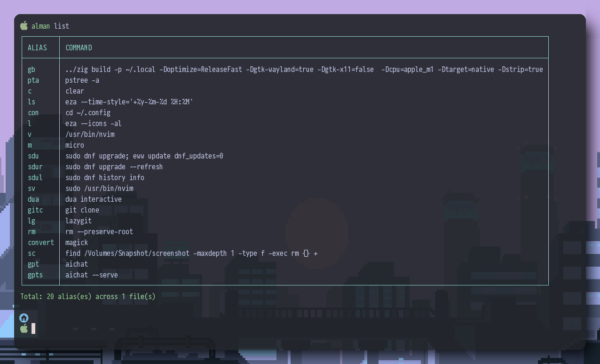
Task: Select the 'convert' alias
Action: [41, 243]
